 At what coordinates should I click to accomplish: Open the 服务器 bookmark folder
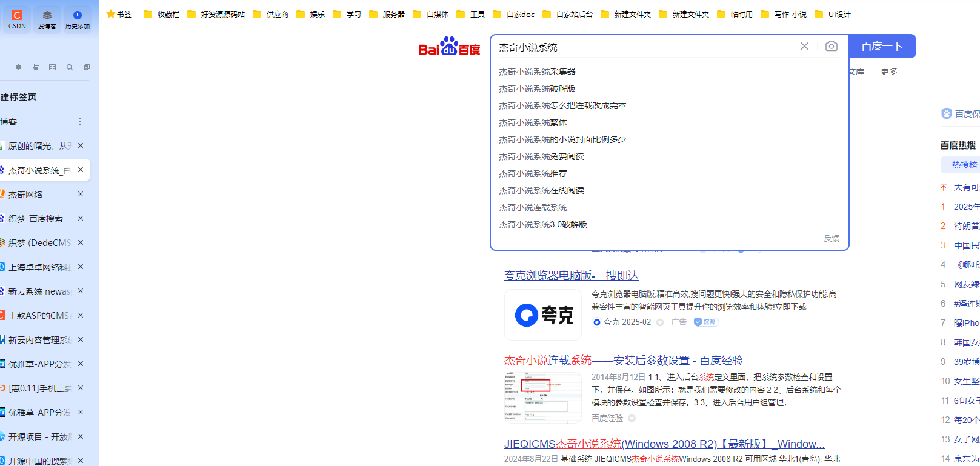click(387, 14)
